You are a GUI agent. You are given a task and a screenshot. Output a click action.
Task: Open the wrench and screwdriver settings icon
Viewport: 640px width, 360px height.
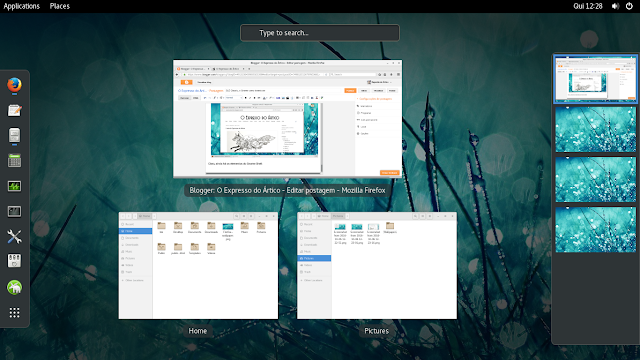(x=14, y=237)
